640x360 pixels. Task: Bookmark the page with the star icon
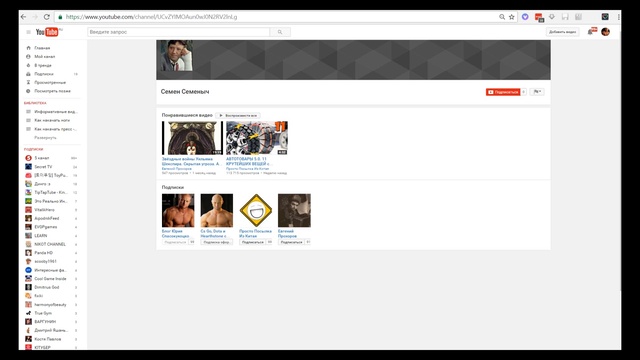(x=511, y=17)
